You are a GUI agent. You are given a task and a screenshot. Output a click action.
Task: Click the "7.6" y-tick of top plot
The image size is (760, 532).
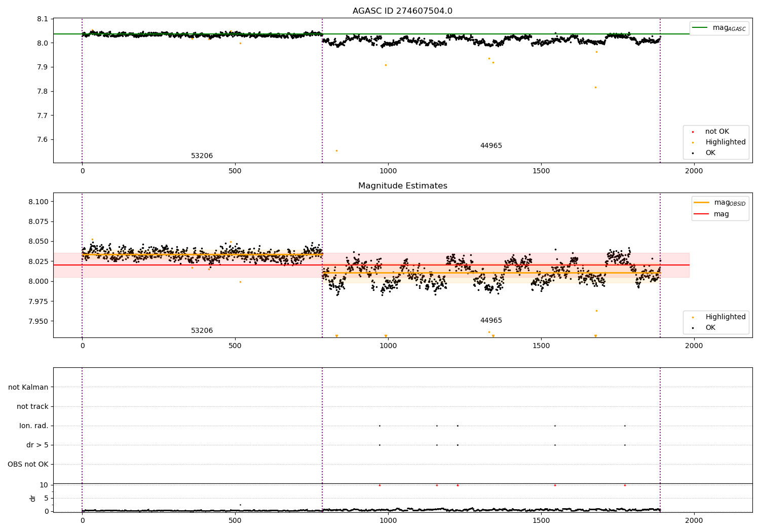coord(43,140)
